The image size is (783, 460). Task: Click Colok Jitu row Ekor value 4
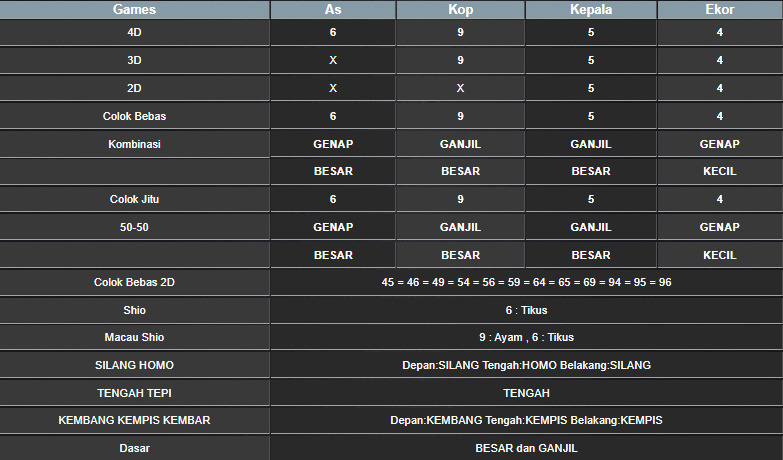tap(720, 199)
